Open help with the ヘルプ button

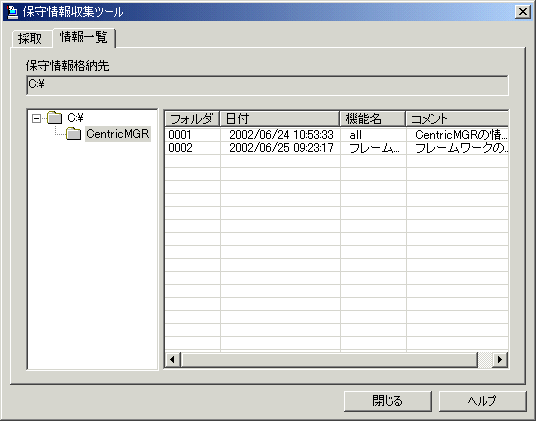point(482,401)
